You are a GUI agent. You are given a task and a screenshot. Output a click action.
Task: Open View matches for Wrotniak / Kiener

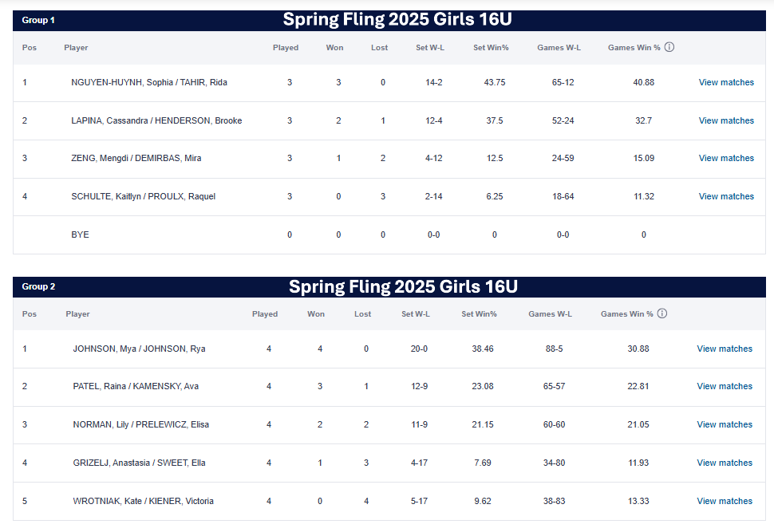coord(725,501)
